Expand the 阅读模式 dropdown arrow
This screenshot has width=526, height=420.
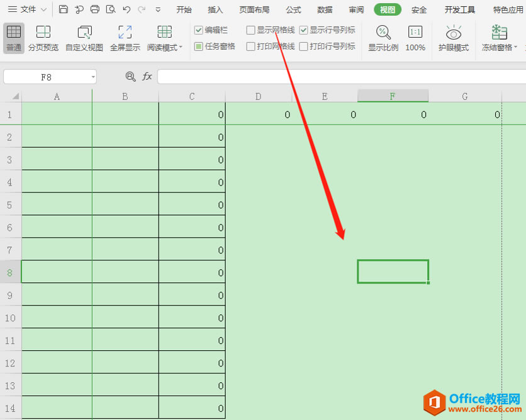coord(181,47)
